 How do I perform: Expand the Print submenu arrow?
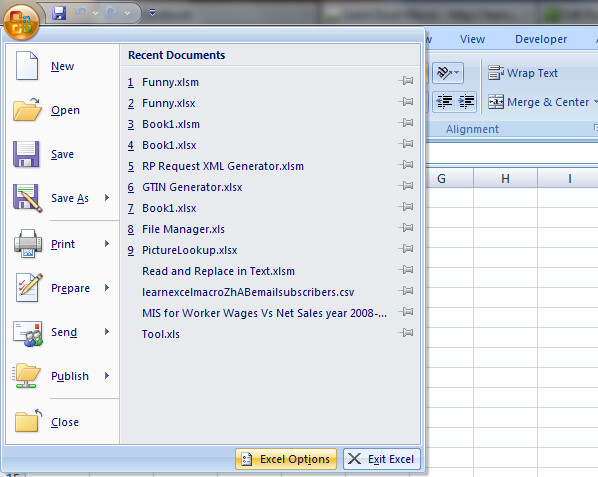[x=107, y=244]
